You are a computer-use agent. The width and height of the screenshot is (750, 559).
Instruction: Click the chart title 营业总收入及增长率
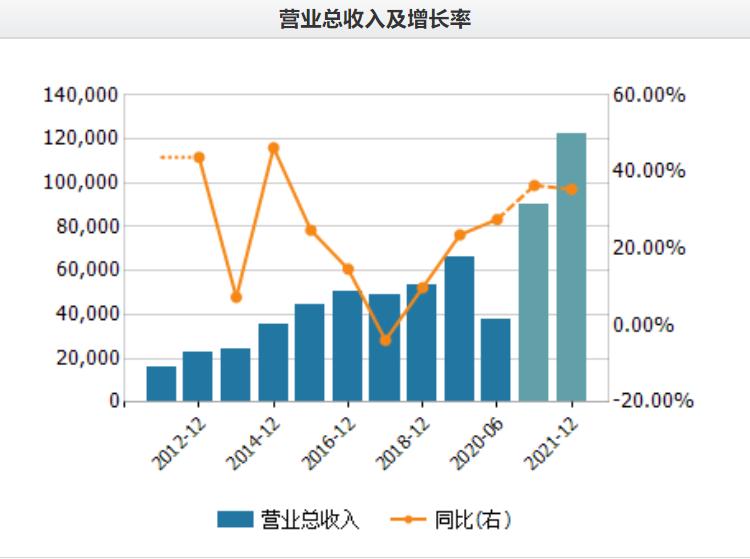[x=375, y=19]
